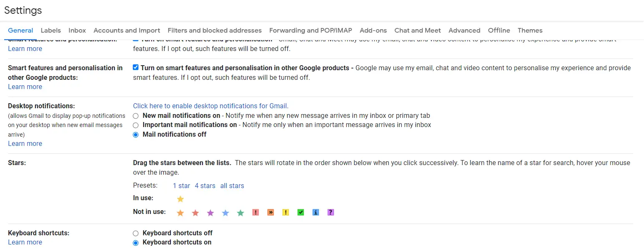Select the blue info square icon
The height and width of the screenshot is (252, 644).
click(315, 212)
